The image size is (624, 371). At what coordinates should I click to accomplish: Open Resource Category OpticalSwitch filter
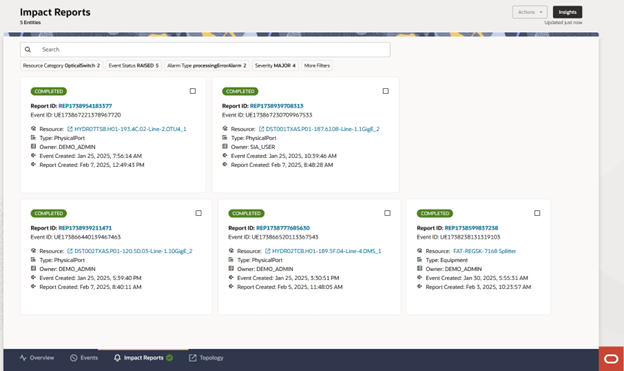click(x=62, y=66)
